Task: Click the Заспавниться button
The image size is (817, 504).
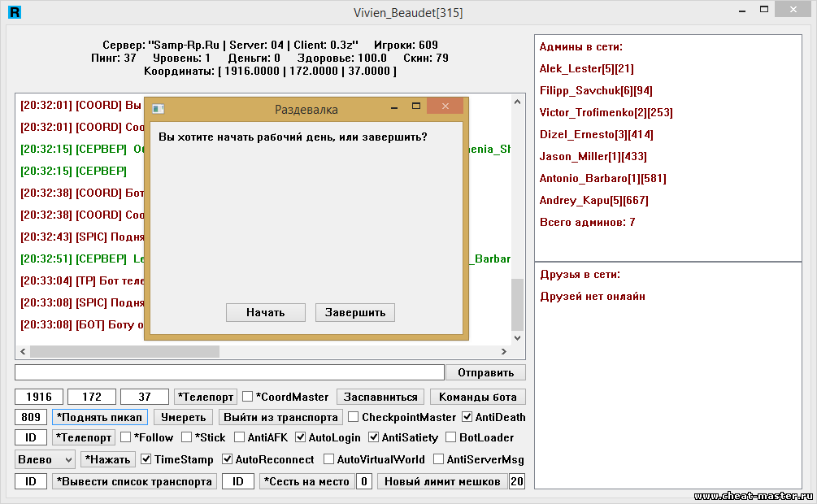Action: click(x=380, y=397)
